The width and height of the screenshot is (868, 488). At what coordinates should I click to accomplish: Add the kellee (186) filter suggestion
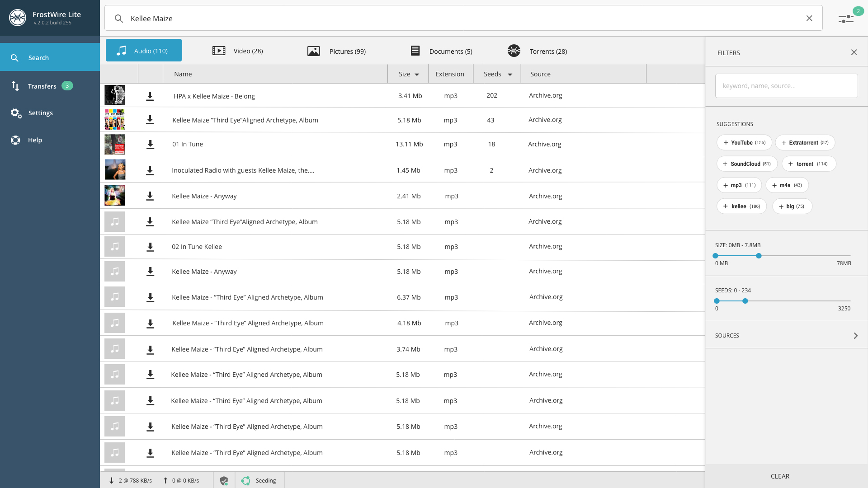[x=741, y=206]
